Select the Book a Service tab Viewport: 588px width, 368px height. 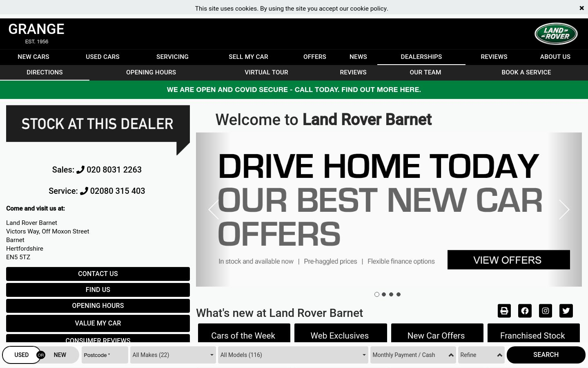pos(526,72)
